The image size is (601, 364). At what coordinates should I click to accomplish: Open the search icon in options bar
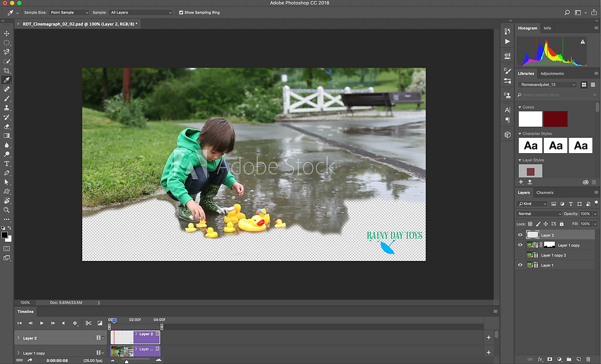(567, 13)
